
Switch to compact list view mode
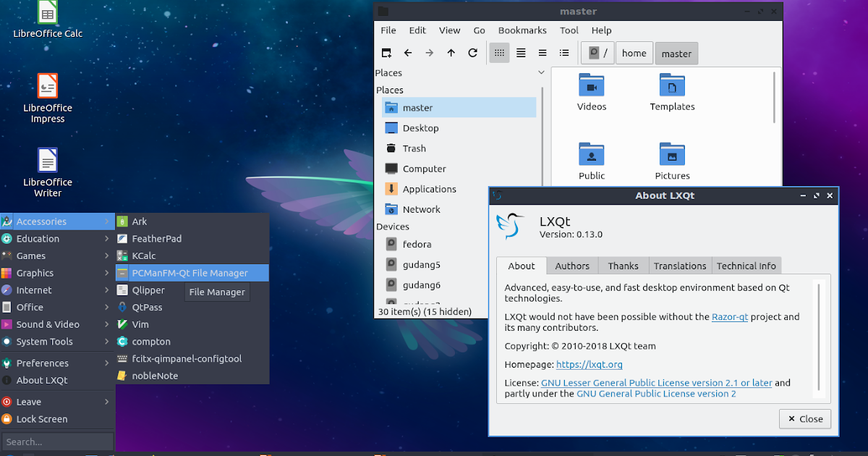(521, 52)
